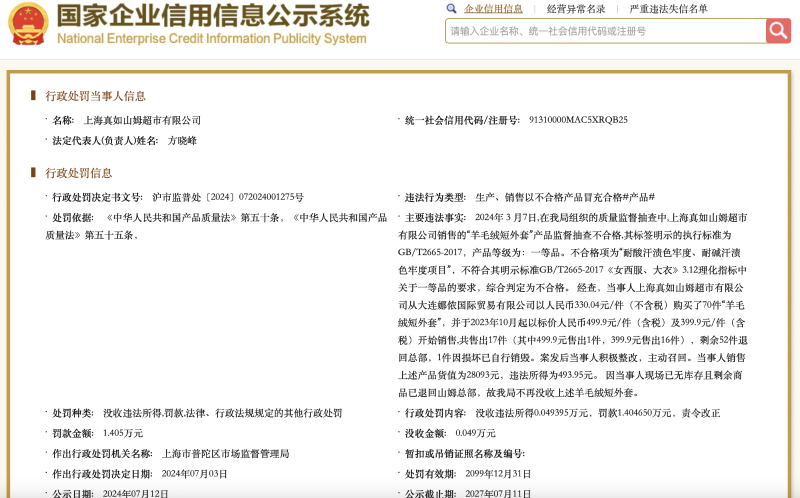Screen dimensions: 800x498
Task: Open the 经营异常名录 tab
Action: [576, 9]
